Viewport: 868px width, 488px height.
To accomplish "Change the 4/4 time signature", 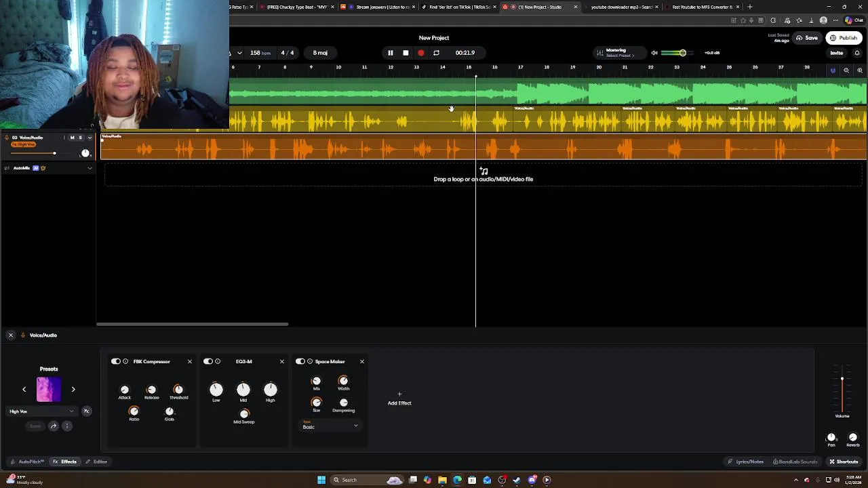I will (x=288, y=53).
